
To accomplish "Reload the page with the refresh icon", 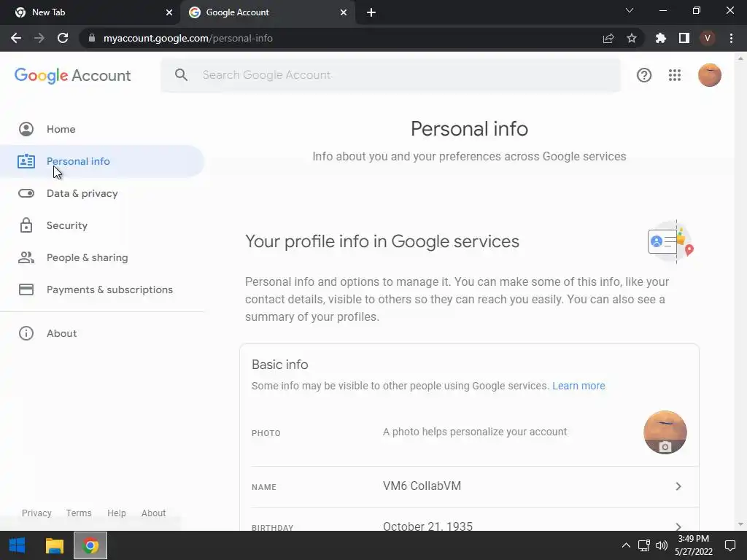I will coord(63,38).
